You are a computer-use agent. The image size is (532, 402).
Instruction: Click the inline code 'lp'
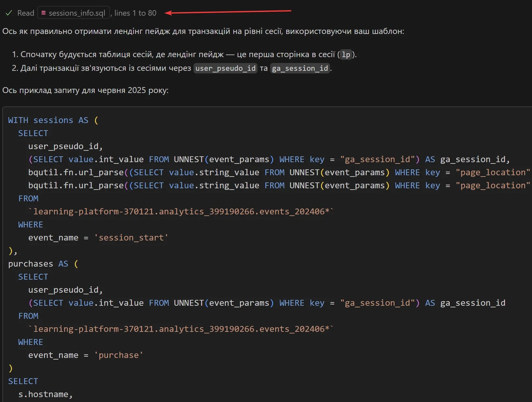point(346,54)
